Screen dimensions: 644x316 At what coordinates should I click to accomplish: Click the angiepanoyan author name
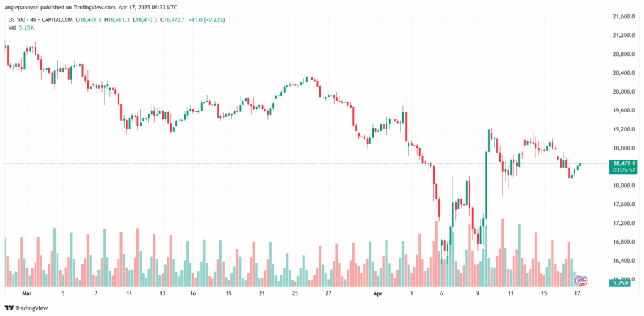click(x=26, y=6)
